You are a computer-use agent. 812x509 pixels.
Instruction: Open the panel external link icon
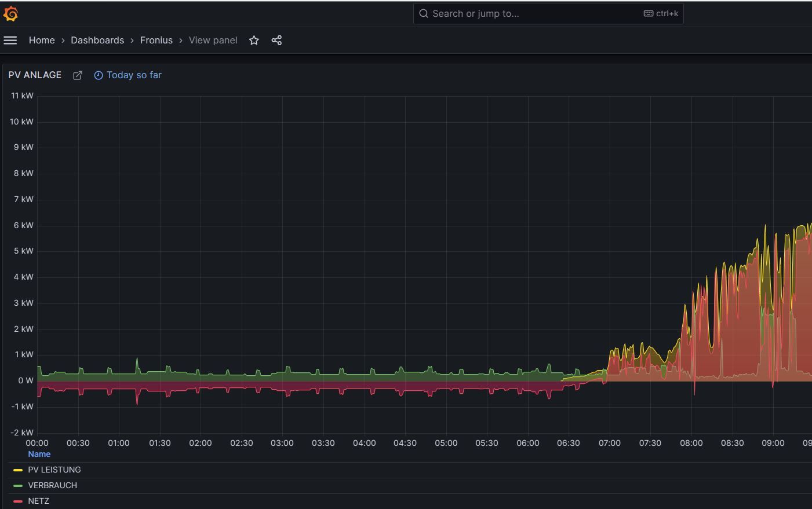78,75
